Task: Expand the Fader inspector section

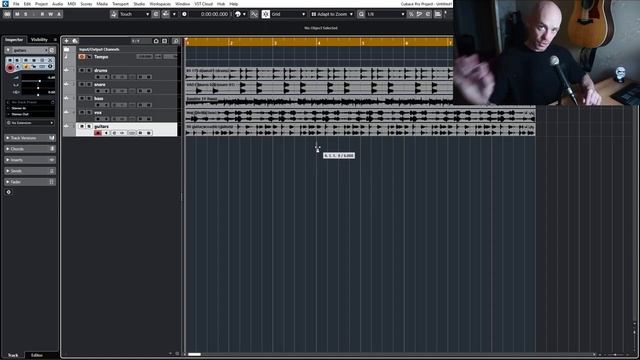Action: coord(30,182)
